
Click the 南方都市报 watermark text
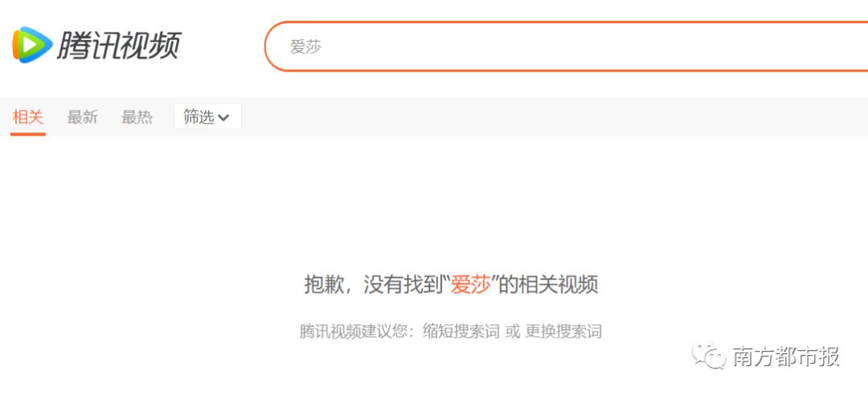(786, 356)
